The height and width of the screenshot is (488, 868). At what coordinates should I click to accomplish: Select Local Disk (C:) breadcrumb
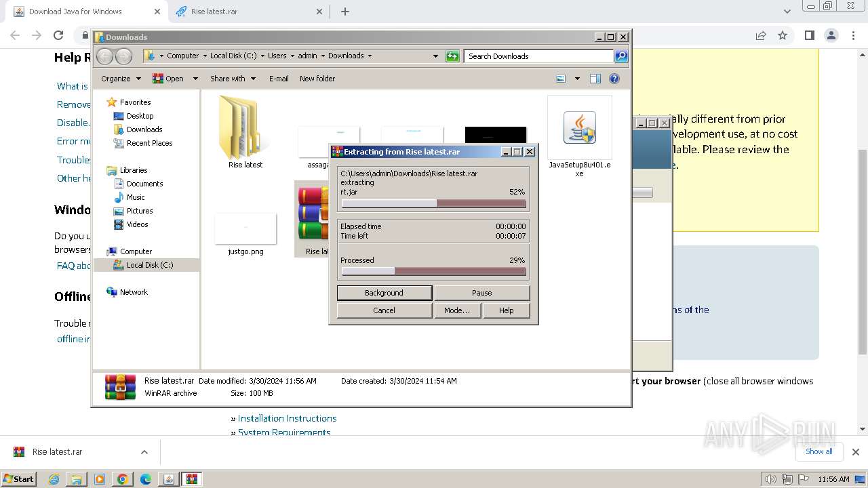pos(233,56)
